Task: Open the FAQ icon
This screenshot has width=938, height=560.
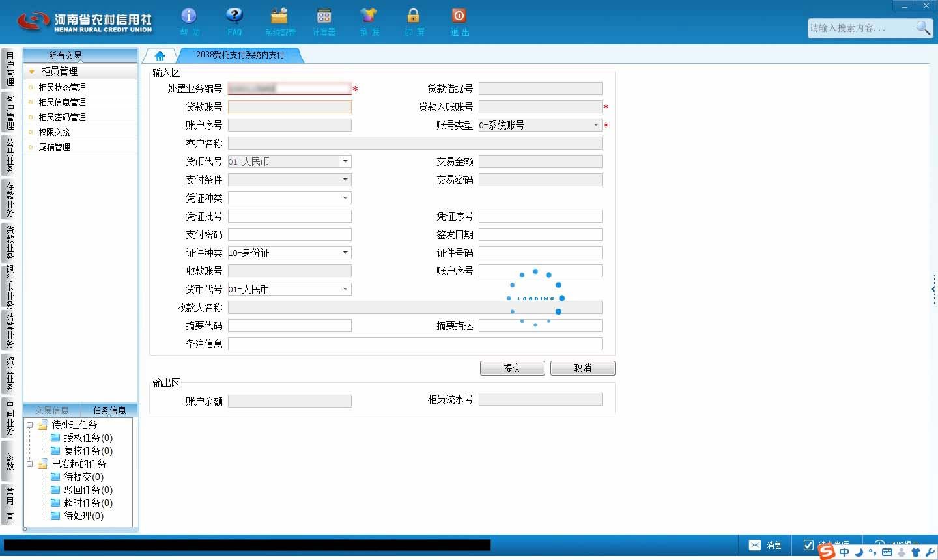Action: [x=234, y=16]
